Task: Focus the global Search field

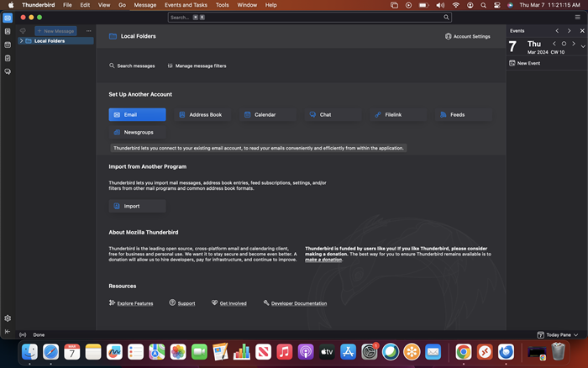Action: click(x=309, y=18)
